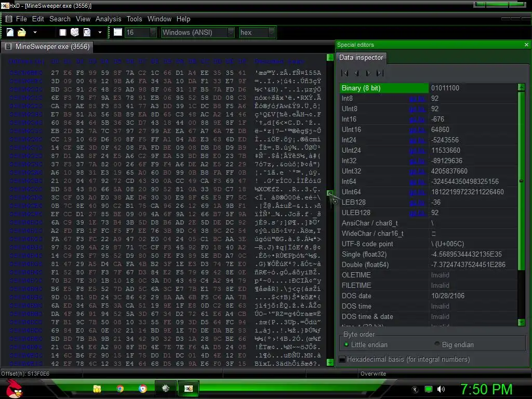Click go to link on UInt24 row

coord(417,151)
